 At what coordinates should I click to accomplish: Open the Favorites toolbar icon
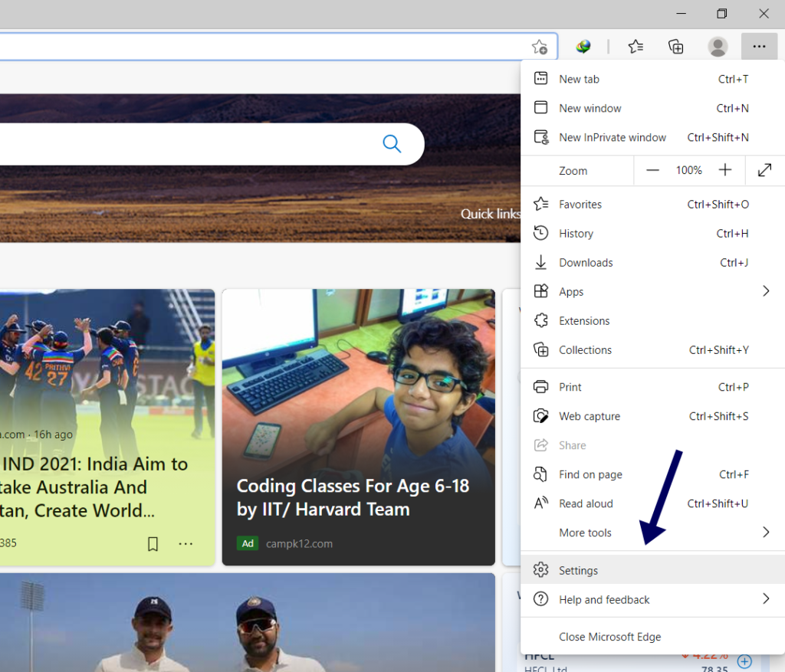coord(636,47)
